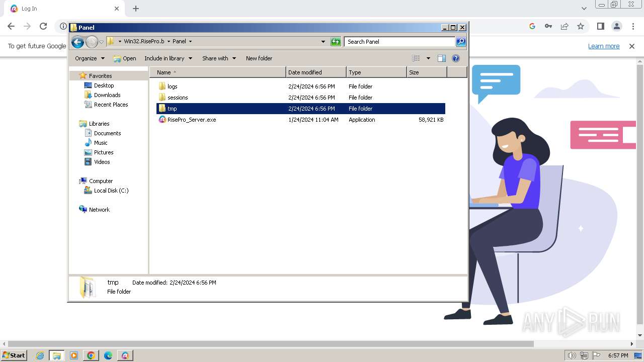644x362 pixels.
Task: Open the dropdown arrow after Win32.RisePro.b breadcrumb
Action: [169, 42]
